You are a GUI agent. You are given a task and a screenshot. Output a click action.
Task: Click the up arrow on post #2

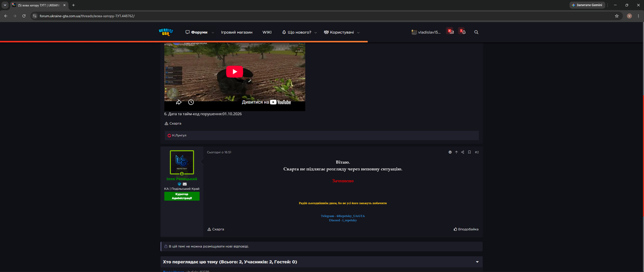456,152
